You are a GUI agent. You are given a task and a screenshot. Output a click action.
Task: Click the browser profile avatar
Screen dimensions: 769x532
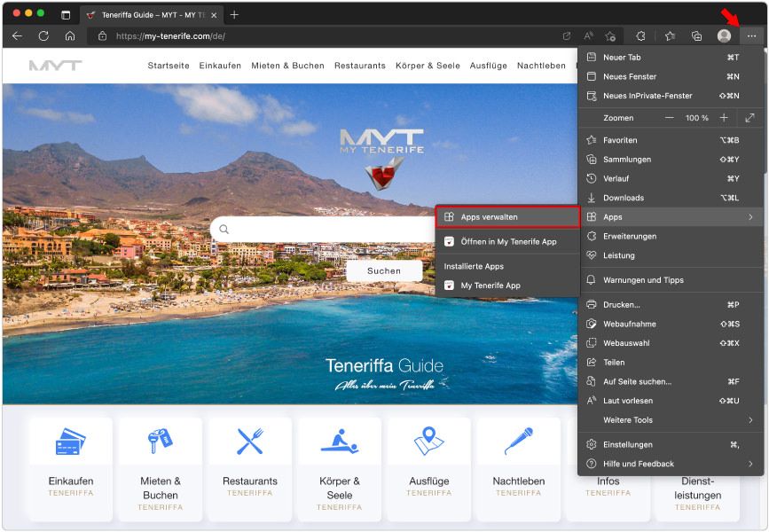click(x=724, y=36)
